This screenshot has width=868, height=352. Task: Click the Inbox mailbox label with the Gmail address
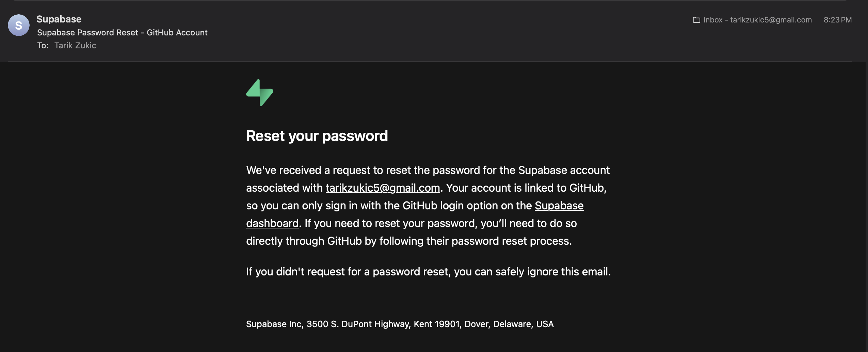pos(757,20)
